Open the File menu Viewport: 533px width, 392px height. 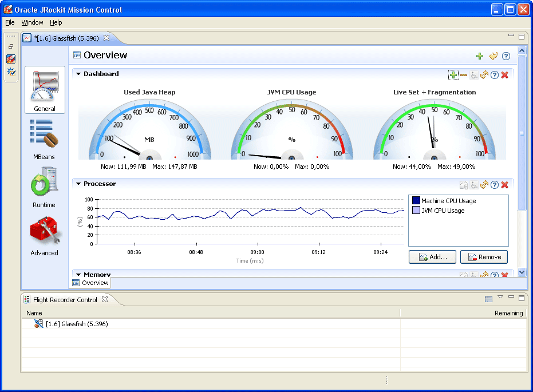pyautogui.click(x=10, y=22)
